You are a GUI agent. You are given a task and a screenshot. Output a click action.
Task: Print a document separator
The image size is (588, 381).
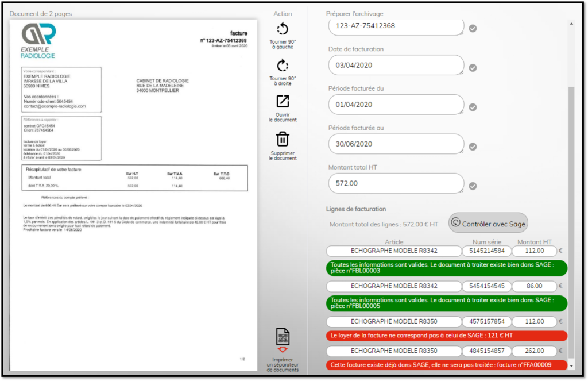(x=283, y=338)
